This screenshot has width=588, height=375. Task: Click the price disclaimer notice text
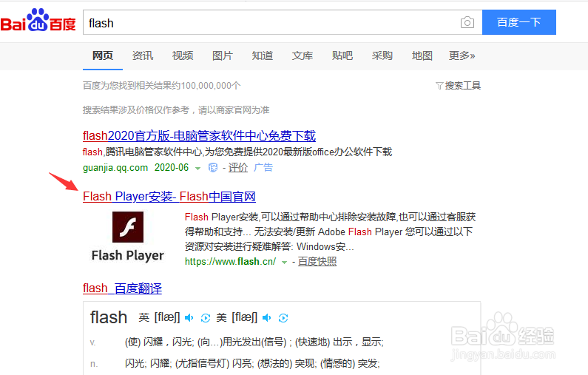tap(176, 110)
